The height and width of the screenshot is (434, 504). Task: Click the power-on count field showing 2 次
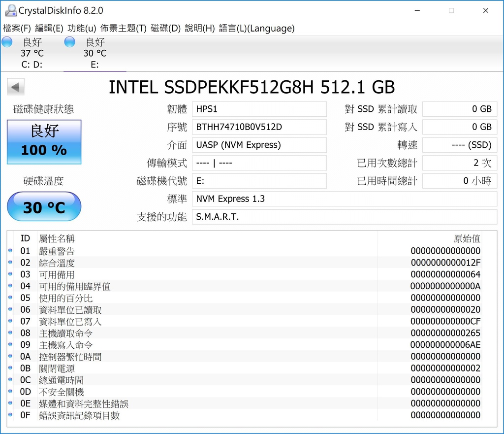tap(460, 163)
